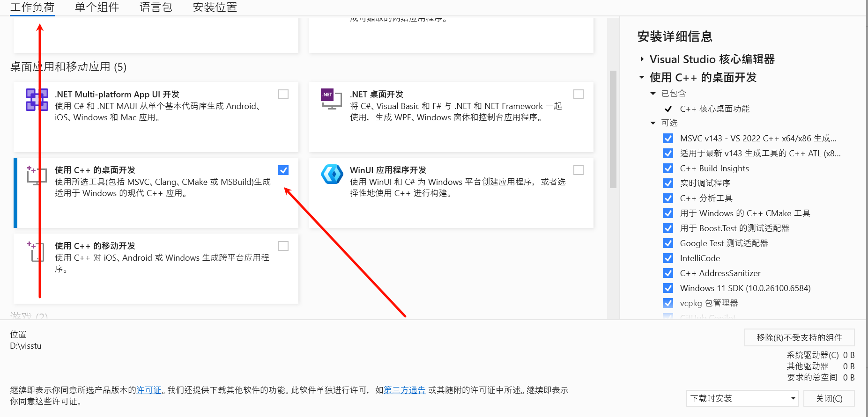Click the C++ desktop development icon
This screenshot has width=868, height=417.
pos(37,175)
